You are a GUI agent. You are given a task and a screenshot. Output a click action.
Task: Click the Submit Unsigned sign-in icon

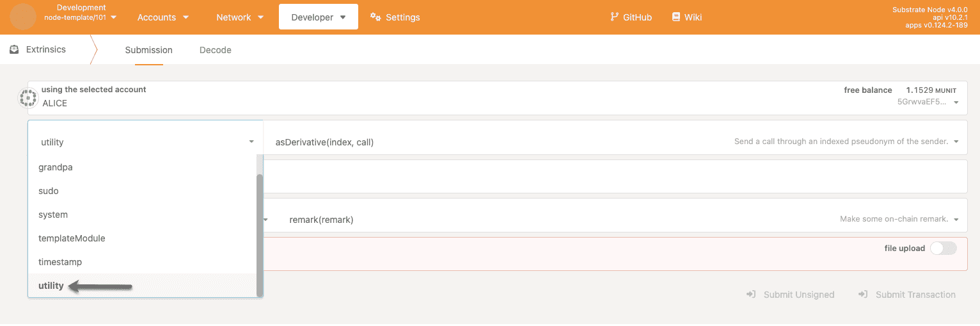click(x=751, y=295)
